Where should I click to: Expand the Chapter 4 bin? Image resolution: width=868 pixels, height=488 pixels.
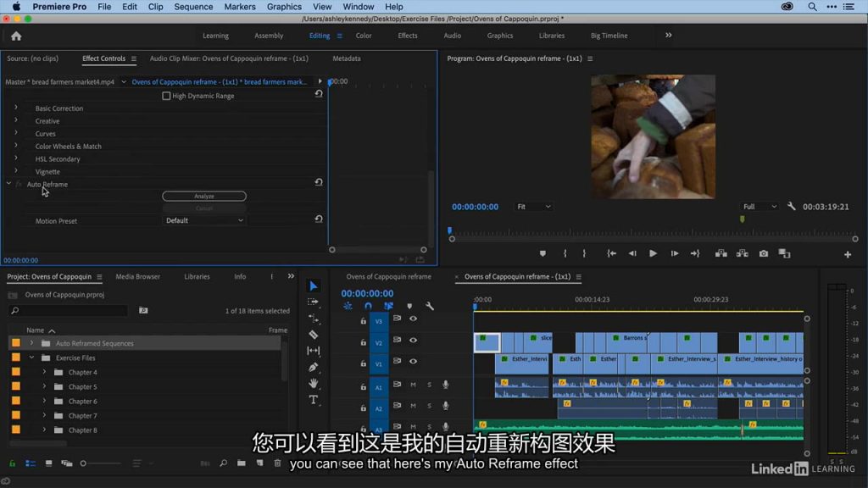tap(44, 372)
